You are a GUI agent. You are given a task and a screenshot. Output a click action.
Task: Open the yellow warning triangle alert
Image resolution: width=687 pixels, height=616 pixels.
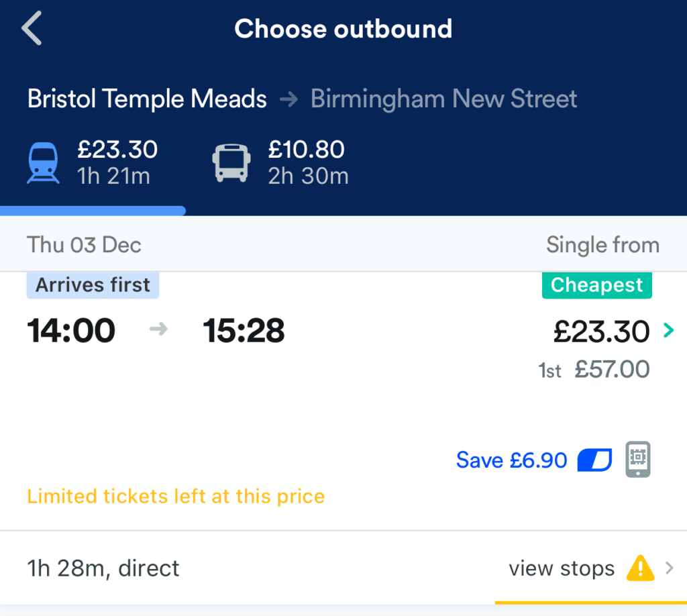coord(640,568)
